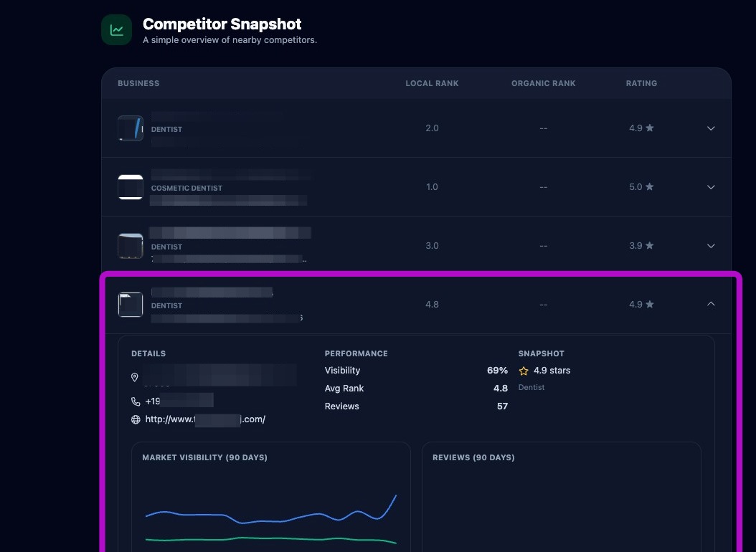
Task: Click the green Competitor Snapshot chart icon
Action: pos(116,30)
